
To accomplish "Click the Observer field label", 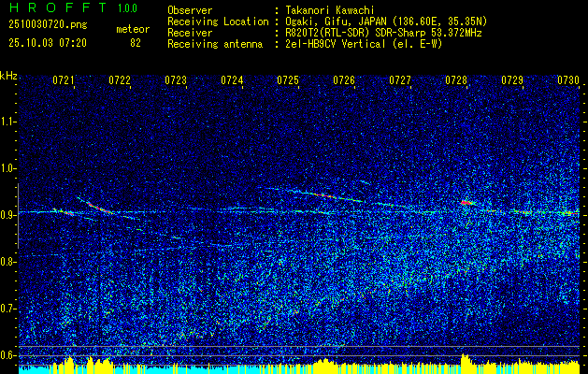I will (x=190, y=10).
